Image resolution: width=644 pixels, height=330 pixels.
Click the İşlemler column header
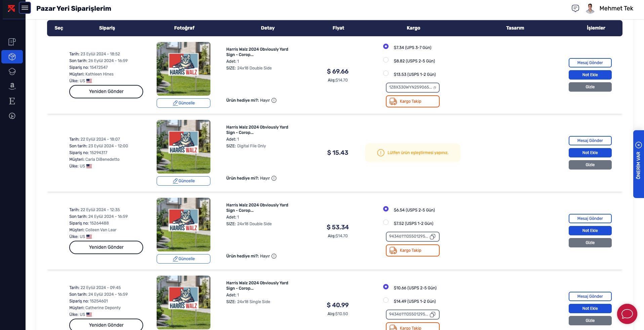(596, 28)
